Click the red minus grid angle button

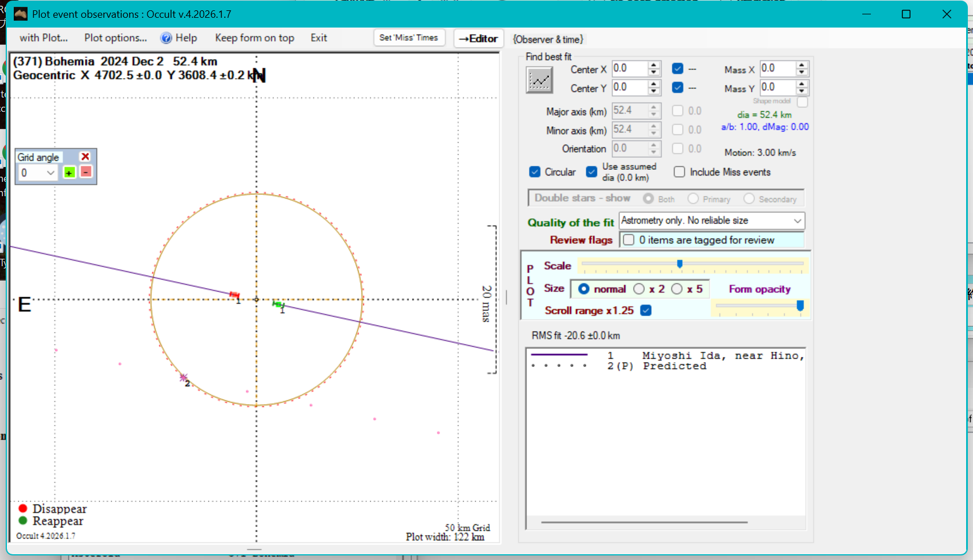86,172
